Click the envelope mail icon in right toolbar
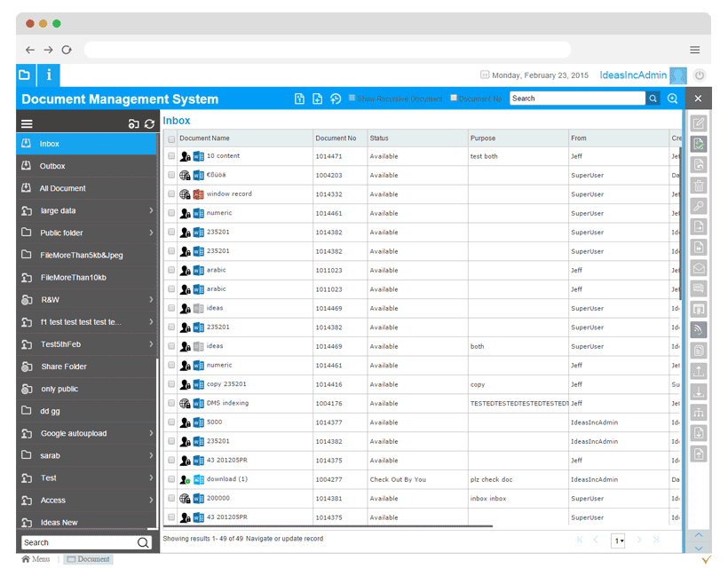The image size is (728, 568). point(699,268)
